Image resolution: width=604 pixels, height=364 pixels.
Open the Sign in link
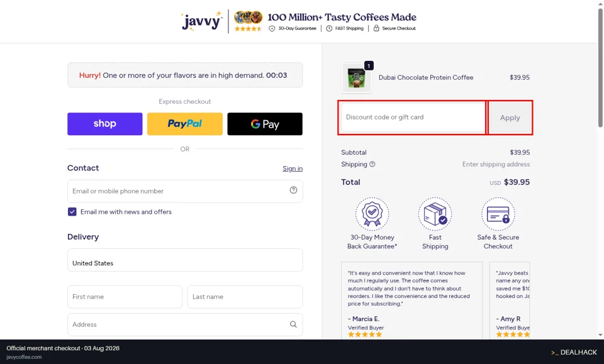point(293,168)
